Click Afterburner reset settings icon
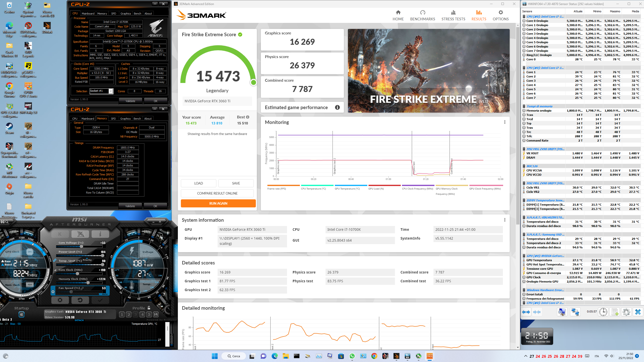This screenshot has height=362, width=644. (80, 300)
